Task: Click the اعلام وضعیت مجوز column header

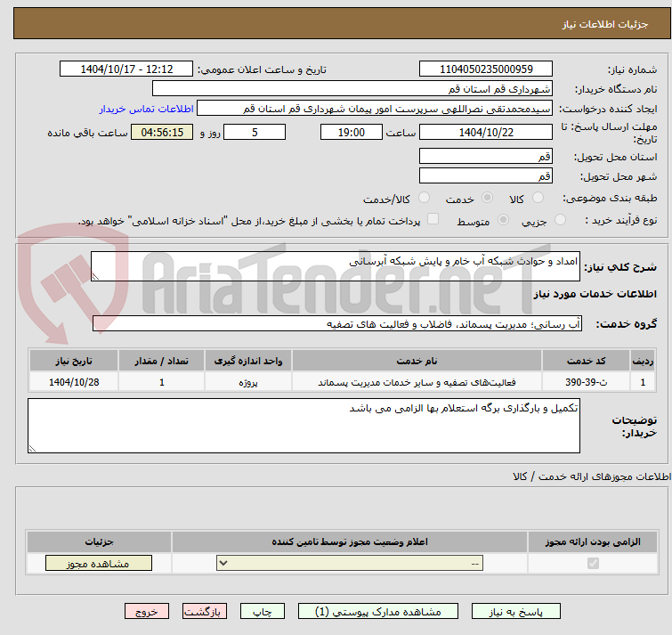Action: pos(350,542)
